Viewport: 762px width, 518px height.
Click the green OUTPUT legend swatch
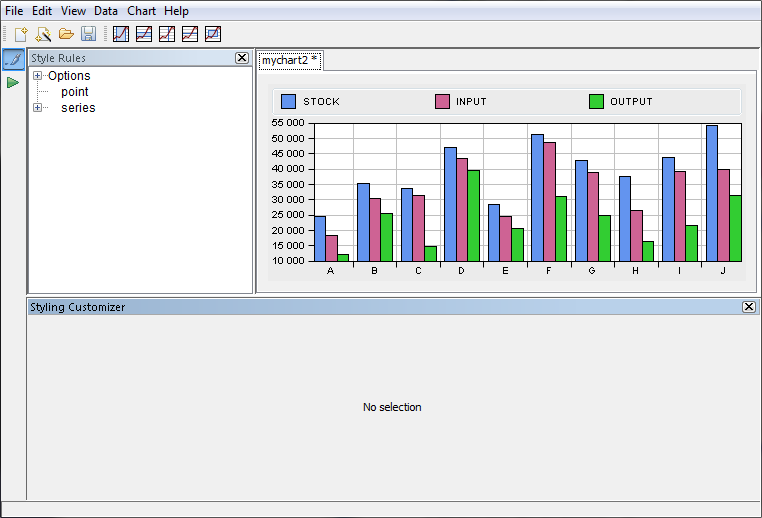point(597,101)
